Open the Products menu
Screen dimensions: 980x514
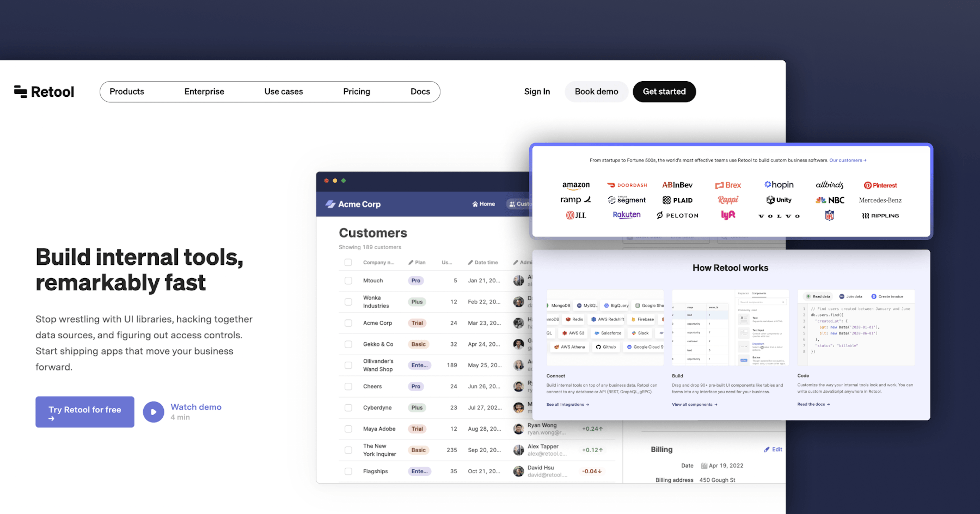[x=127, y=92]
